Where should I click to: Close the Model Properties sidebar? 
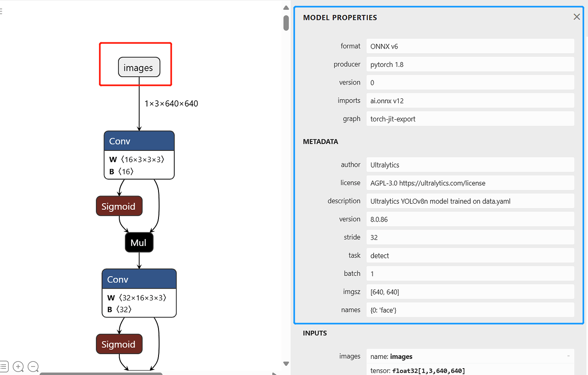point(576,17)
